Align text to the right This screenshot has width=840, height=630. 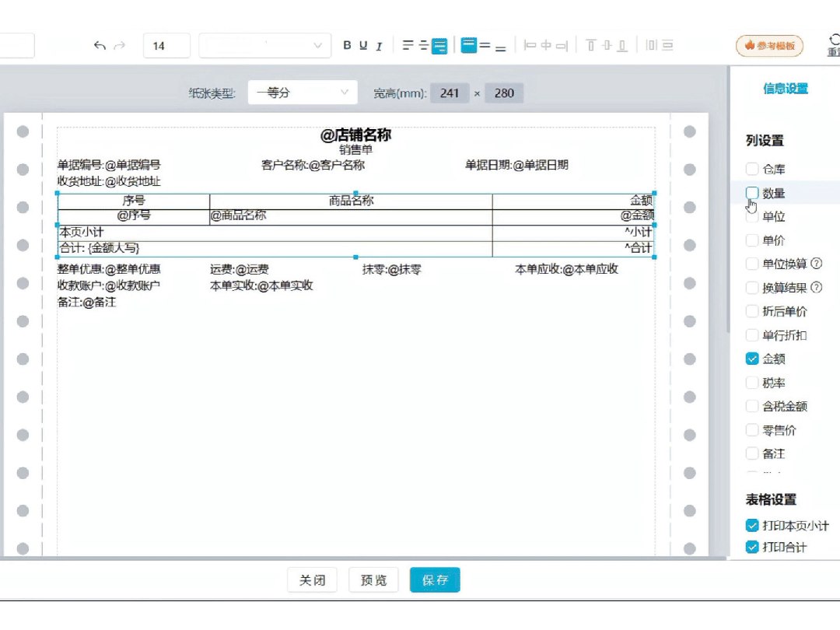[x=439, y=46]
